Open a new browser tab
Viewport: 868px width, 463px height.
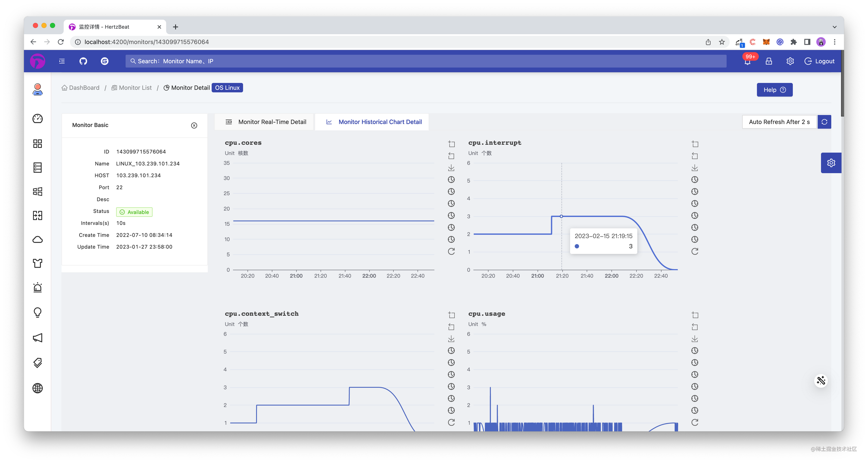tap(175, 27)
